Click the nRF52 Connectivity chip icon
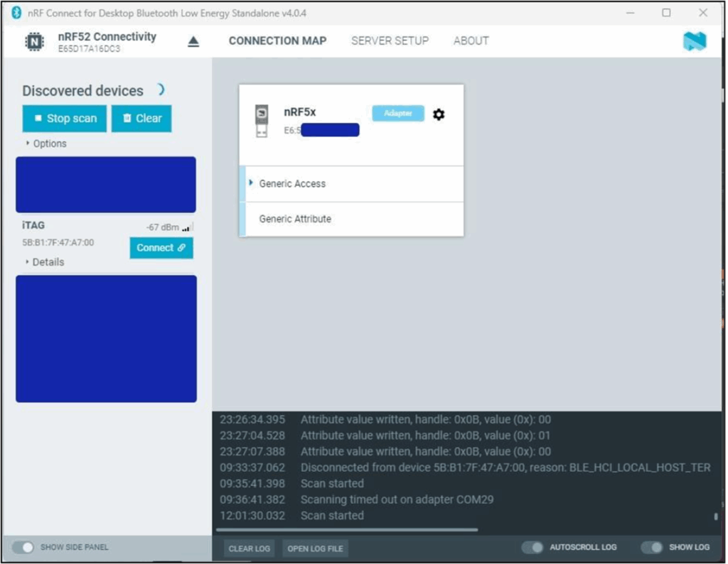This screenshot has height=564, width=728. pos(34,42)
